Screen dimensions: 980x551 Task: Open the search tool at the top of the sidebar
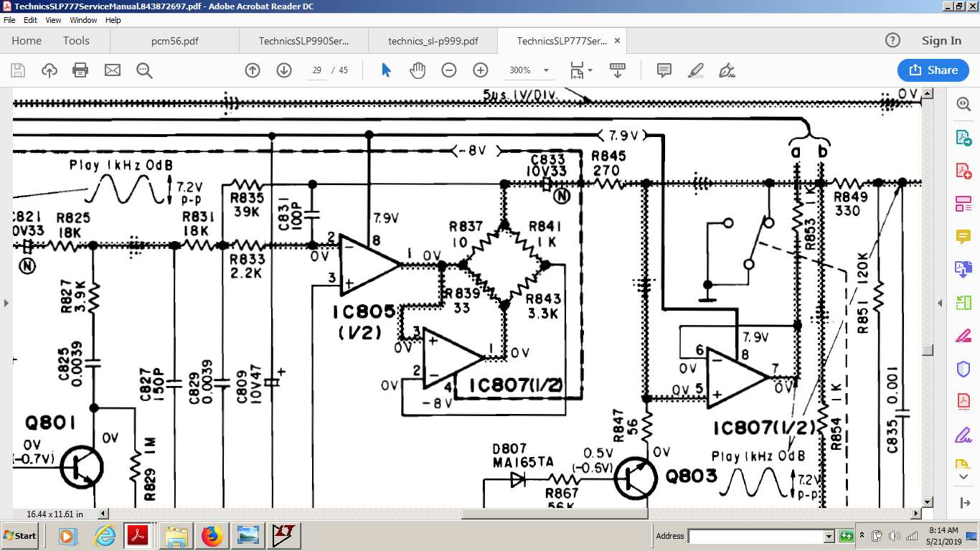(x=963, y=104)
